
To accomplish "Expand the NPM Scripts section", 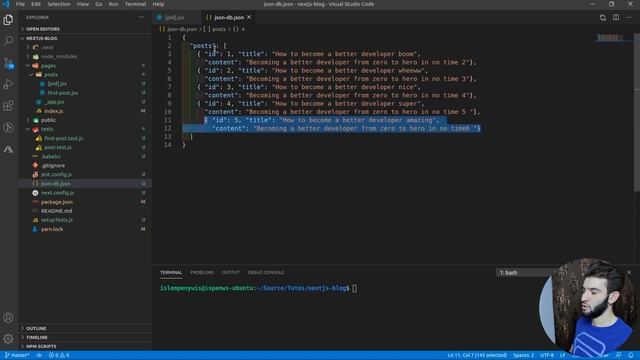I will point(41,347).
